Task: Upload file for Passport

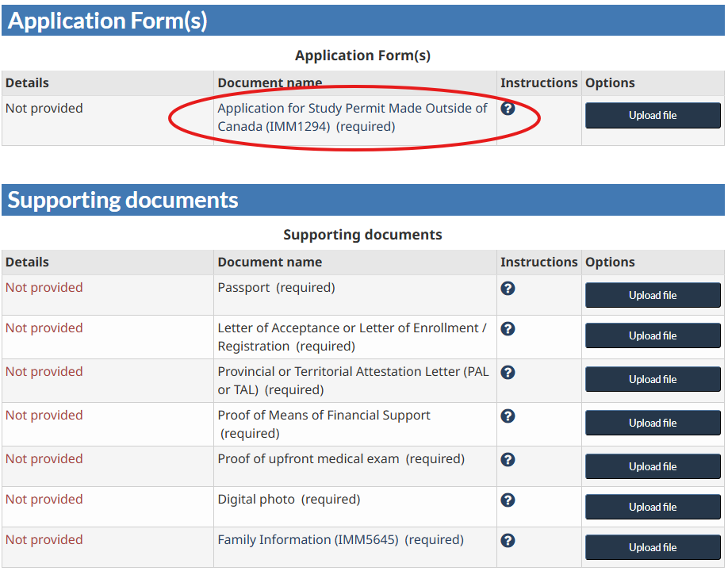Action: [653, 295]
